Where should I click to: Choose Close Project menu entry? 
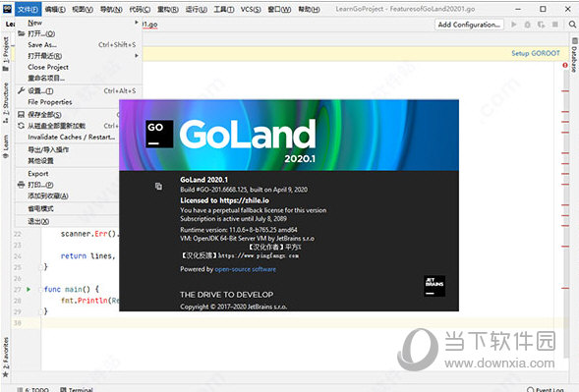coord(79,67)
